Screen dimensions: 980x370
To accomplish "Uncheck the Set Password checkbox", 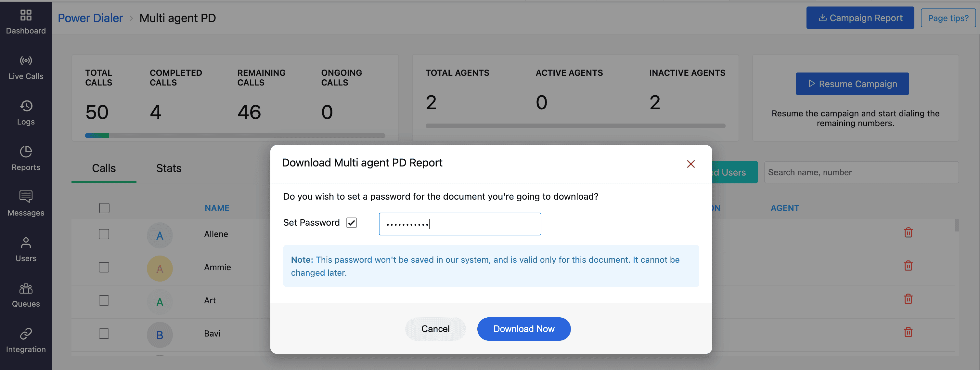I will point(351,223).
